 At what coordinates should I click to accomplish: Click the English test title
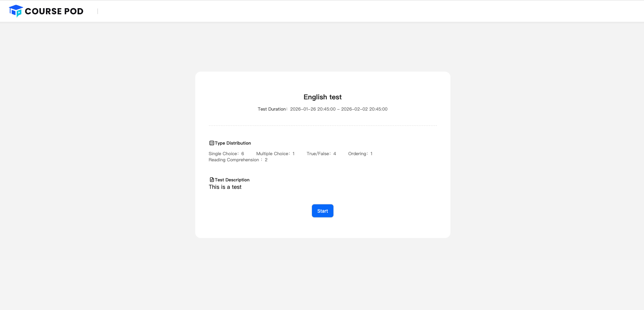323,97
